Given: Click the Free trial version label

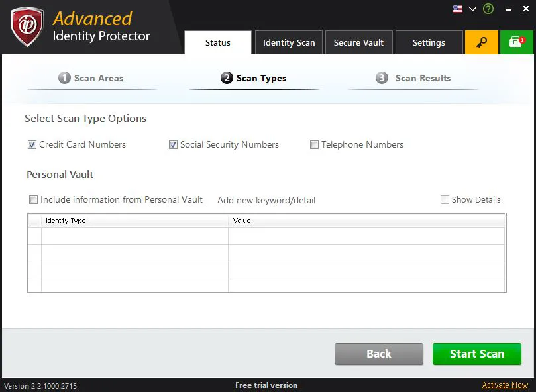Looking at the screenshot, I should (x=266, y=385).
